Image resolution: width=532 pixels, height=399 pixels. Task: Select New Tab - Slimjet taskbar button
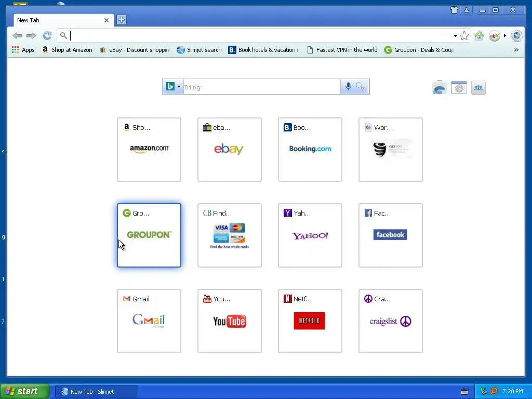pyautogui.click(x=96, y=392)
